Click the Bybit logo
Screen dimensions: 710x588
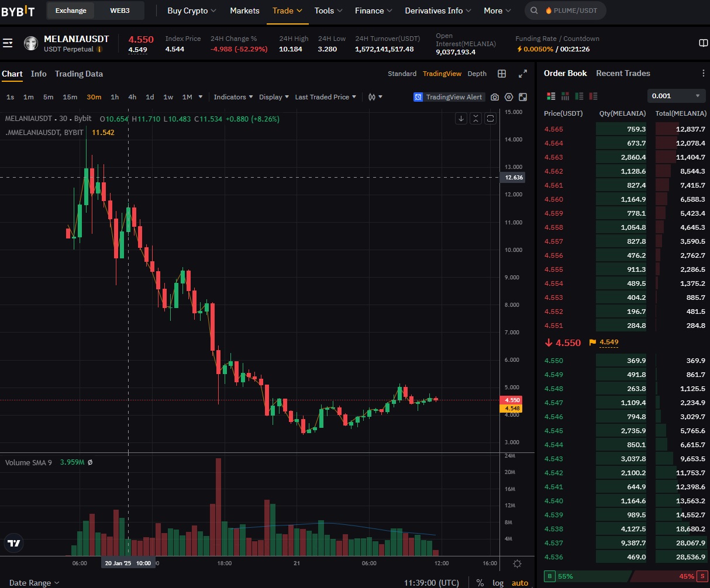tap(18, 11)
